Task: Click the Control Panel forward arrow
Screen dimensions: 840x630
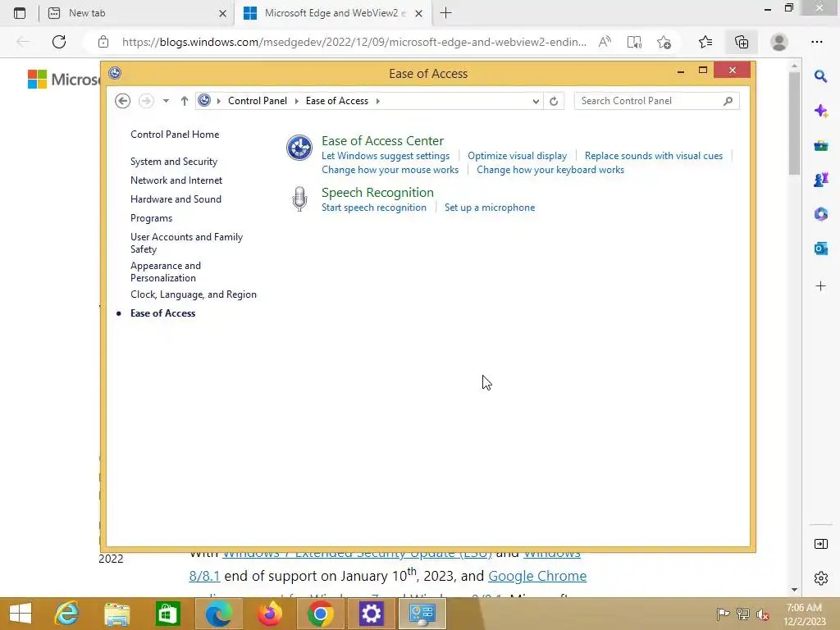Action: [x=146, y=101]
